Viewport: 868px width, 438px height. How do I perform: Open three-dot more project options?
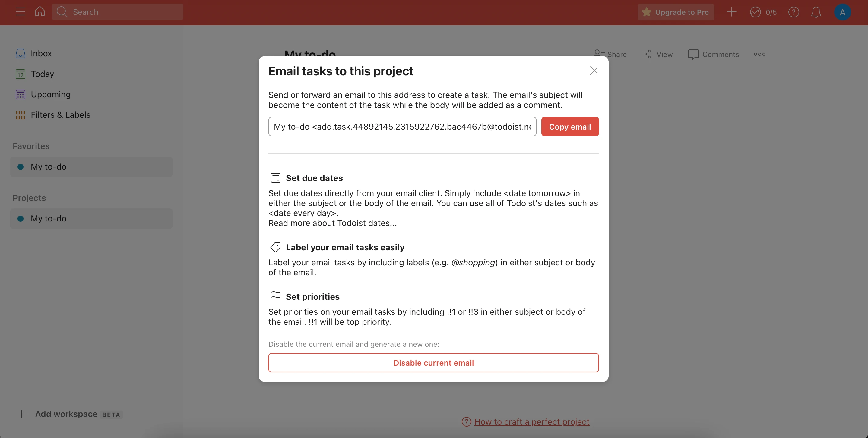pyautogui.click(x=759, y=54)
